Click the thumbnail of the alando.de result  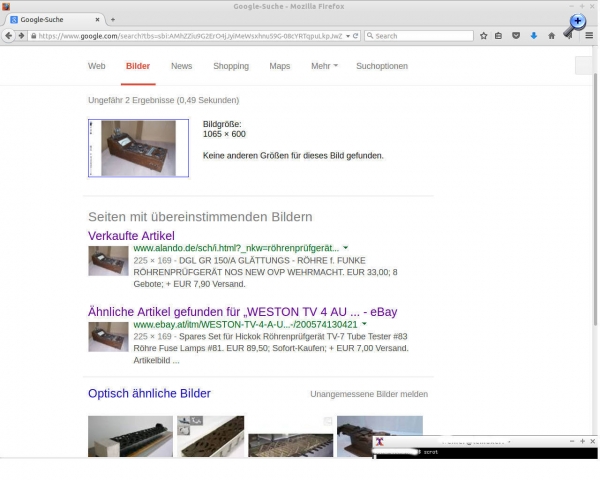108,261
